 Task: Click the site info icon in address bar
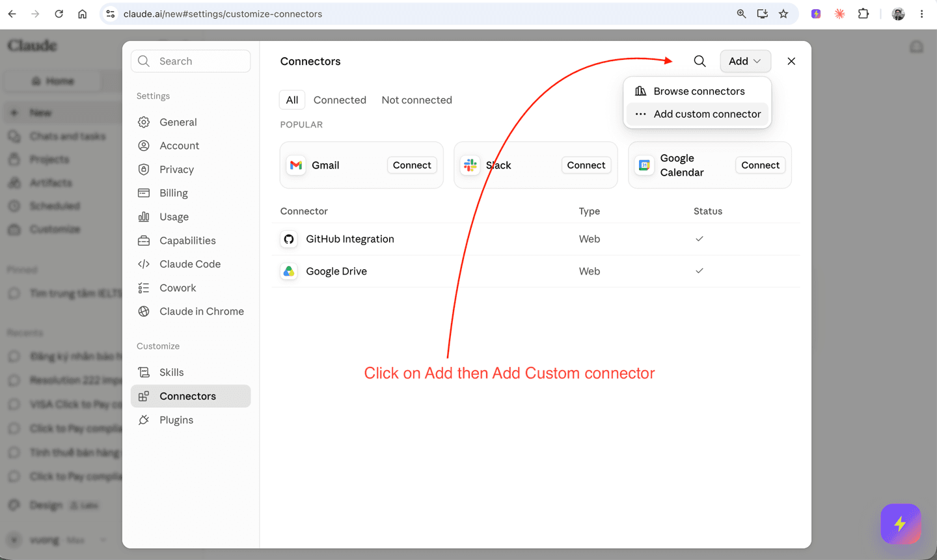click(x=111, y=14)
